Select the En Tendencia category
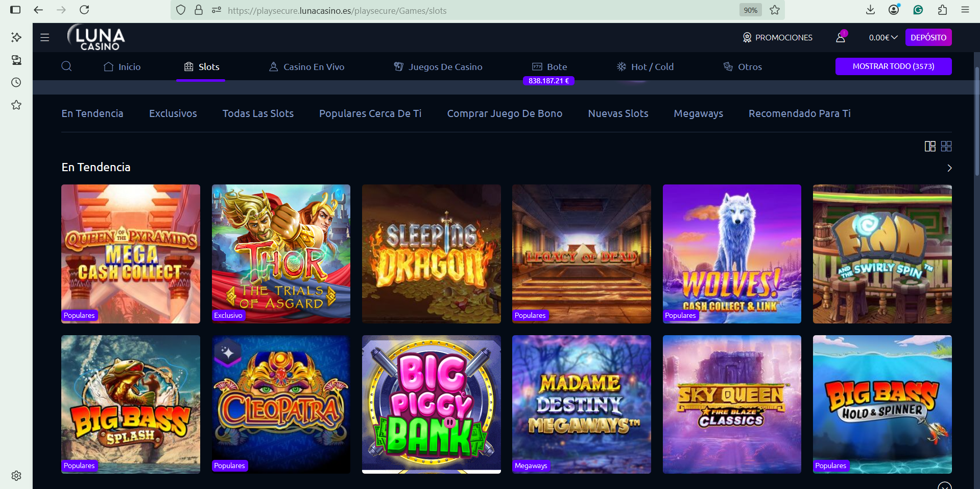 point(92,113)
